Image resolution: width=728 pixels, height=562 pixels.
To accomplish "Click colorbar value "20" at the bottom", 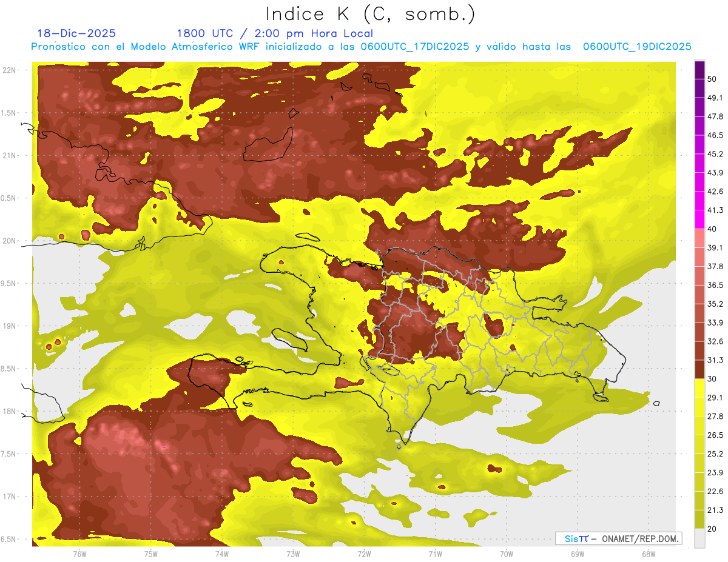I will (x=712, y=529).
